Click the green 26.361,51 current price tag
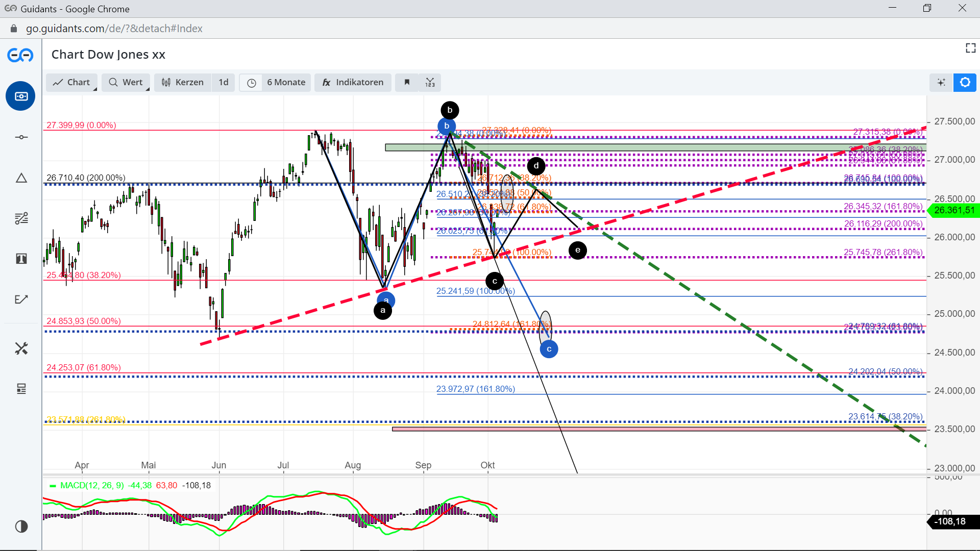This screenshot has height=551, width=980. (x=953, y=210)
